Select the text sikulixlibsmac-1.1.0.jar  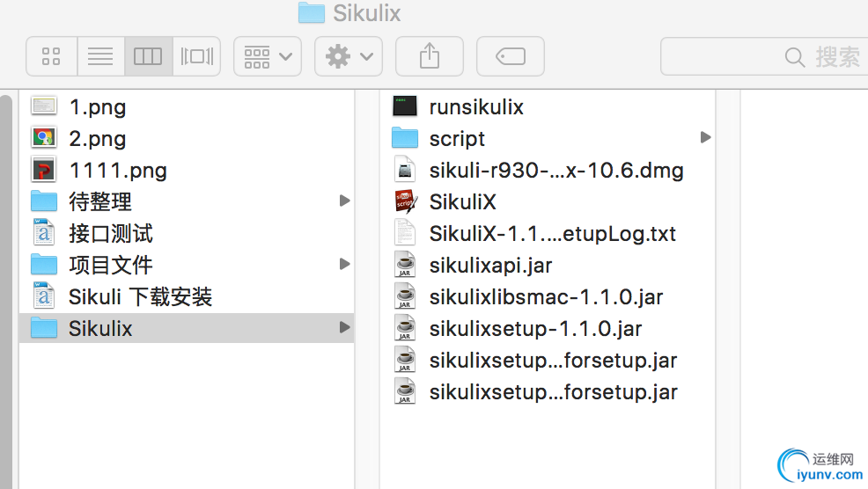[x=546, y=297]
